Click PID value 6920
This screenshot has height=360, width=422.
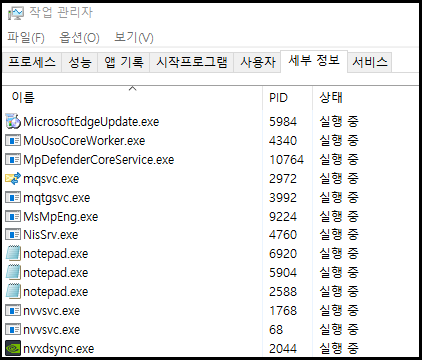pyautogui.click(x=283, y=254)
